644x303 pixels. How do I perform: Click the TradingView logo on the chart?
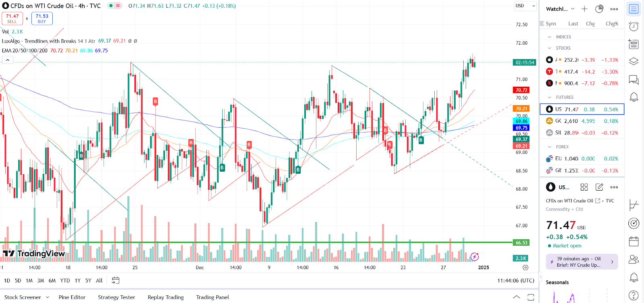(x=34, y=253)
